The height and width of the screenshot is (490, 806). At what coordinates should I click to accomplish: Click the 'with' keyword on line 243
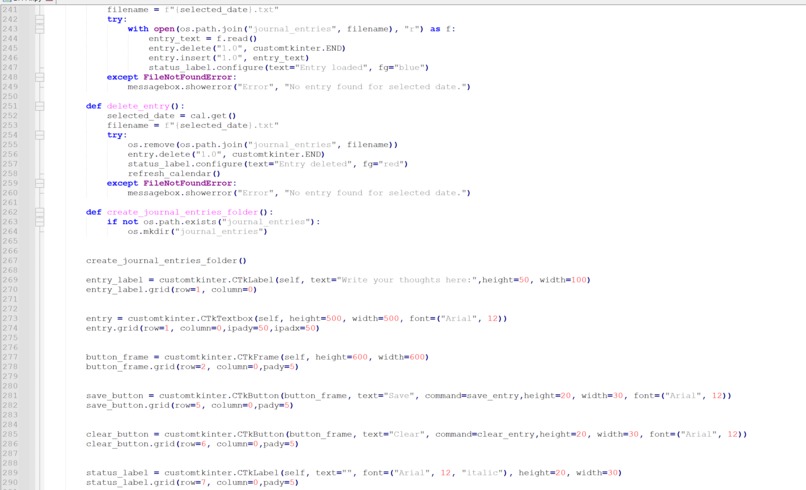pyautogui.click(x=138, y=29)
